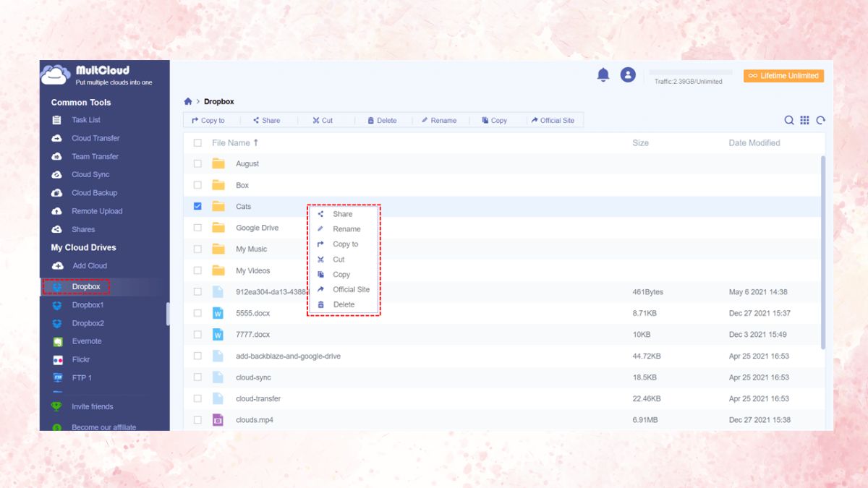Click the video icon of clouds.mp4
The width and height of the screenshot is (868, 488).
pos(218,419)
